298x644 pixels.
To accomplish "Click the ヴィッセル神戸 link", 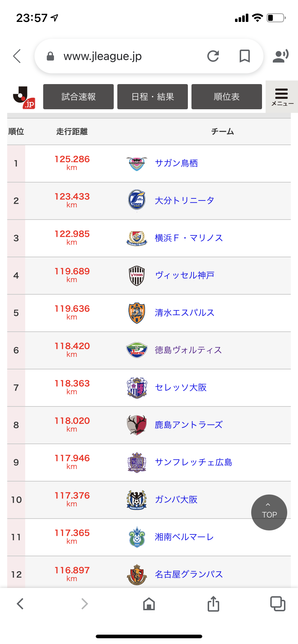I will click(185, 275).
